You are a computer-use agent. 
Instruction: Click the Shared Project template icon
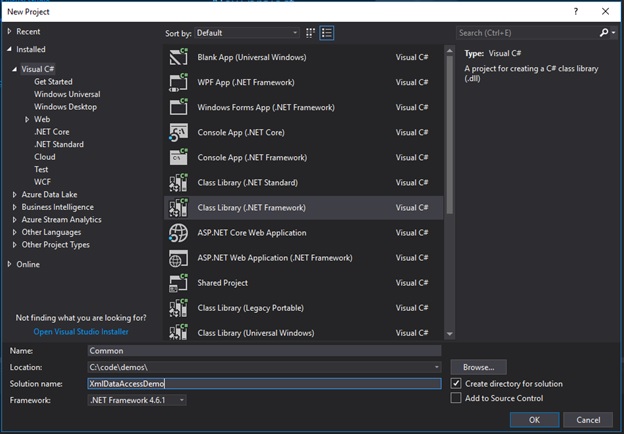[x=178, y=283]
